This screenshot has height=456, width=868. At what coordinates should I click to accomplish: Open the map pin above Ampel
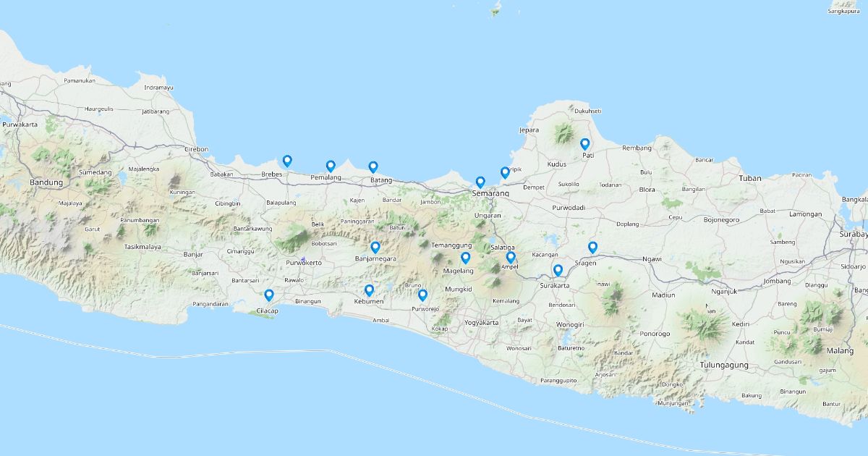[511, 257]
